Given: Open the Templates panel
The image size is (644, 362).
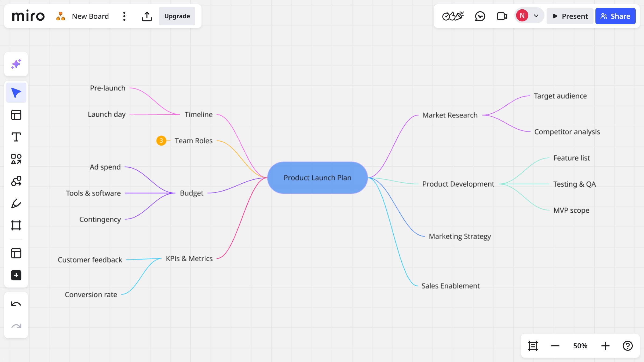Looking at the screenshot, I should (x=16, y=114).
